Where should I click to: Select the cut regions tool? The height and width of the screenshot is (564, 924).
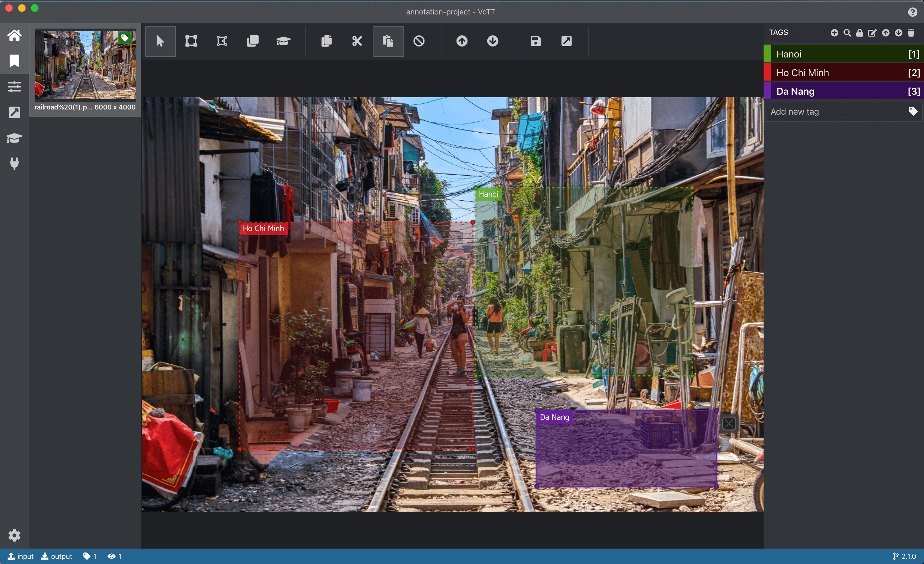357,41
